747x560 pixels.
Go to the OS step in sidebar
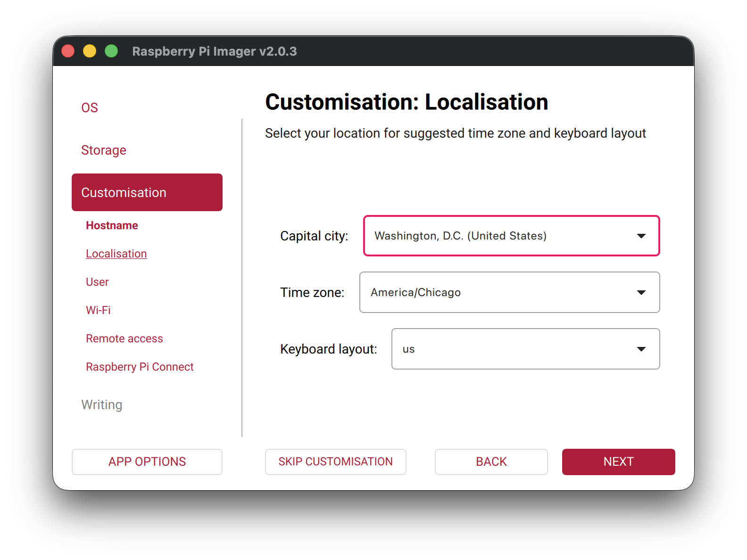coord(90,107)
